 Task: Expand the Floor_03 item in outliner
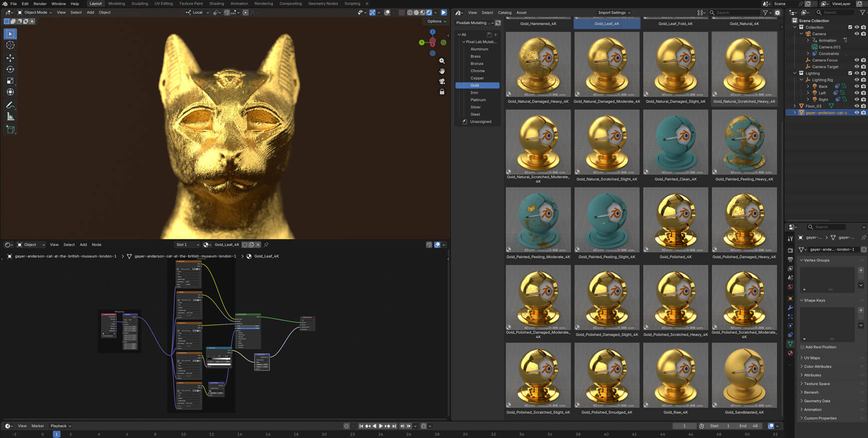click(795, 106)
